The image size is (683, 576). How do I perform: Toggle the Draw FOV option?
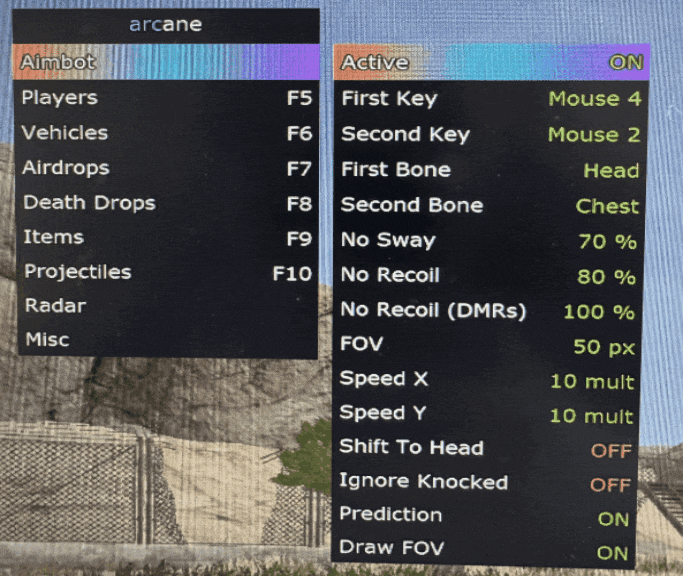click(484, 549)
